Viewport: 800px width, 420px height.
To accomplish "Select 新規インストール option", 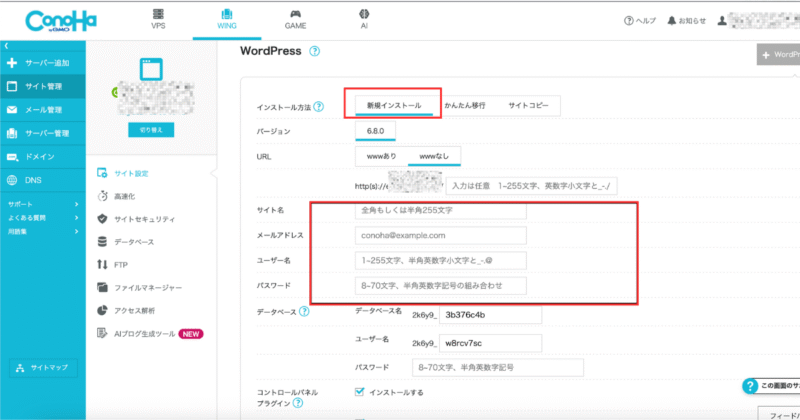I will [394, 106].
